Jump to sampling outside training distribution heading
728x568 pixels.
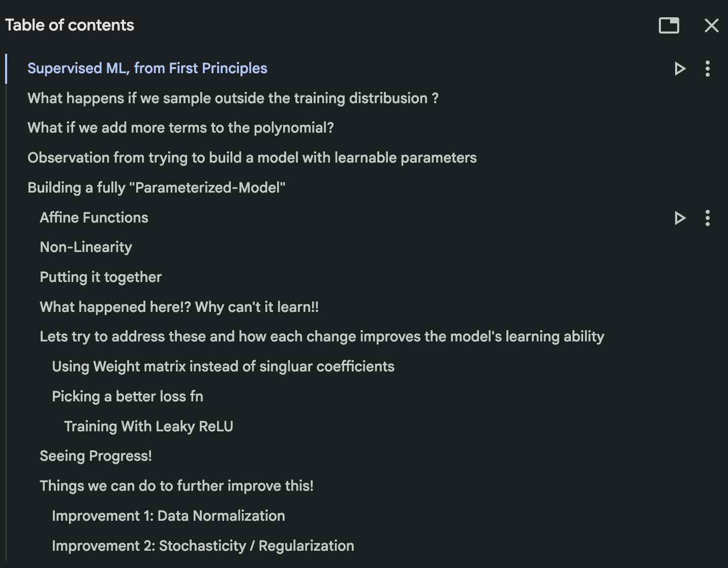(232, 98)
